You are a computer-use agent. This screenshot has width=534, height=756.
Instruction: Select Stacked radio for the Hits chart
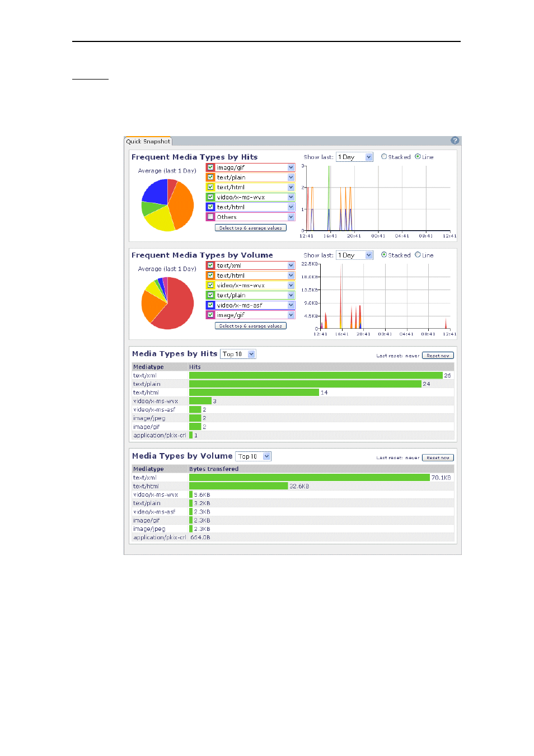[384, 157]
